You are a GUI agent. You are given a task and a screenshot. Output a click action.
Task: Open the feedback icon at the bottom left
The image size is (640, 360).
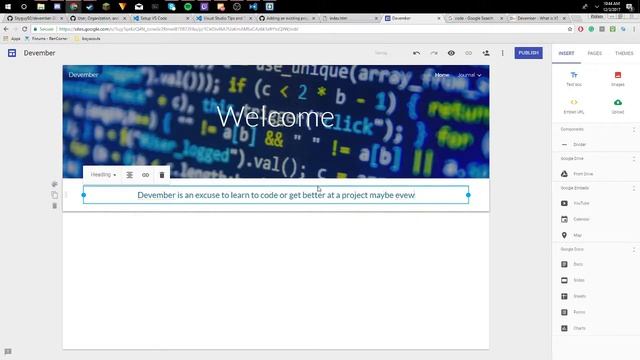pyautogui.click(x=8, y=351)
